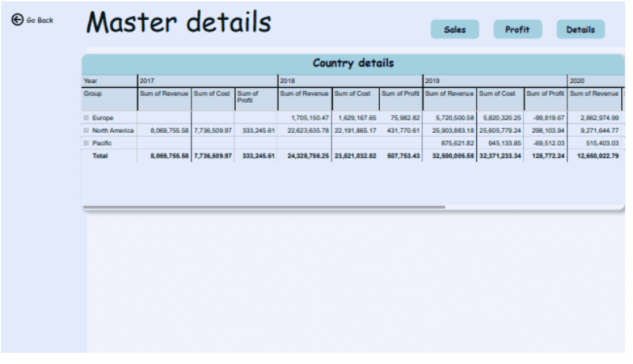This screenshot has width=633, height=364.
Task: Click Sum of Cost header under 2017
Action: 214,94
